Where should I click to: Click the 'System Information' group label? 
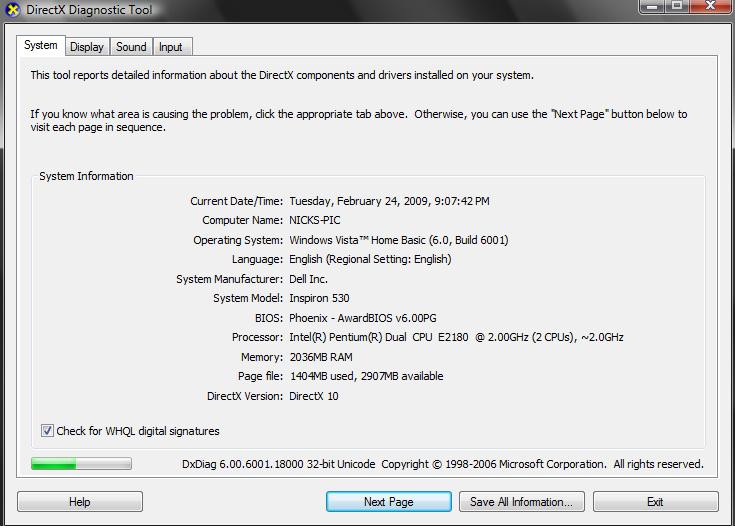(x=86, y=176)
